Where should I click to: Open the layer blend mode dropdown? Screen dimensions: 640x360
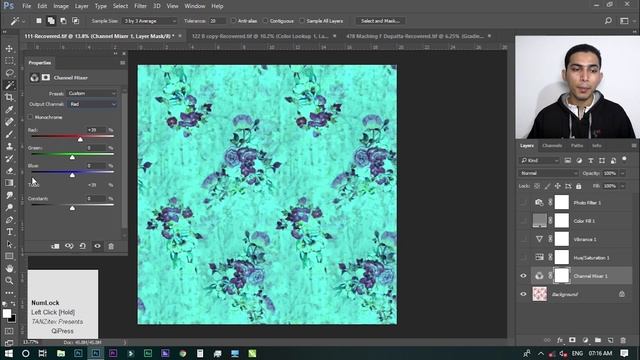click(x=549, y=173)
